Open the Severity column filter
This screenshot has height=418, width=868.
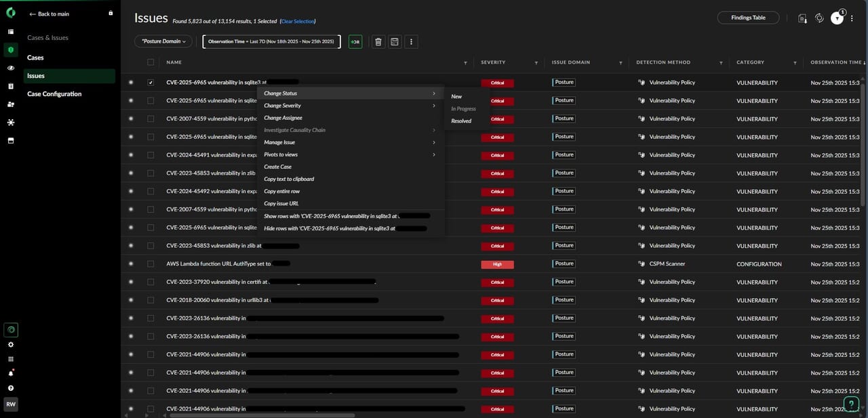tap(536, 63)
